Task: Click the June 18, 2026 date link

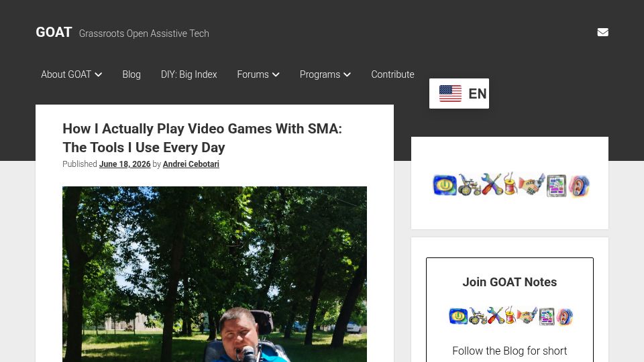Action: (125, 164)
